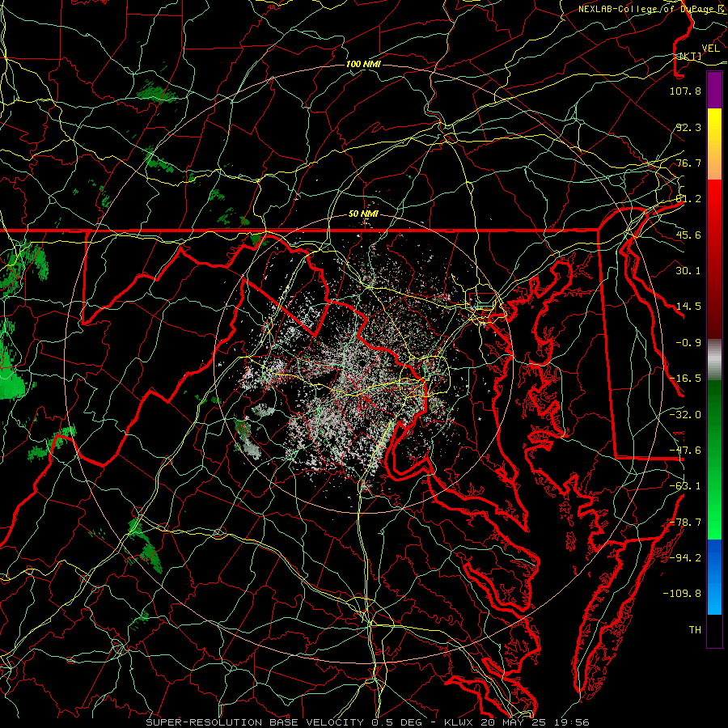Click the red segment of the color bar
This screenshot has height=728, width=728.
pyautogui.click(x=714, y=259)
